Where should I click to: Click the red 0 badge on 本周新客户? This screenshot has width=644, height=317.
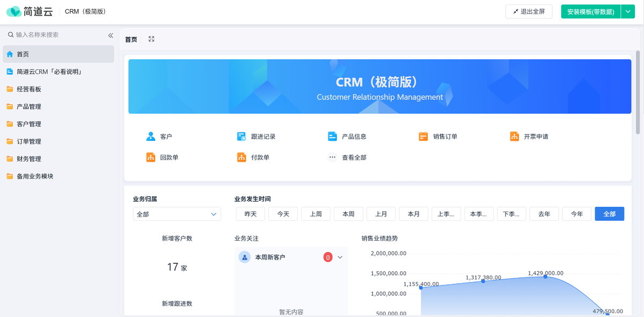tap(328, 257)
